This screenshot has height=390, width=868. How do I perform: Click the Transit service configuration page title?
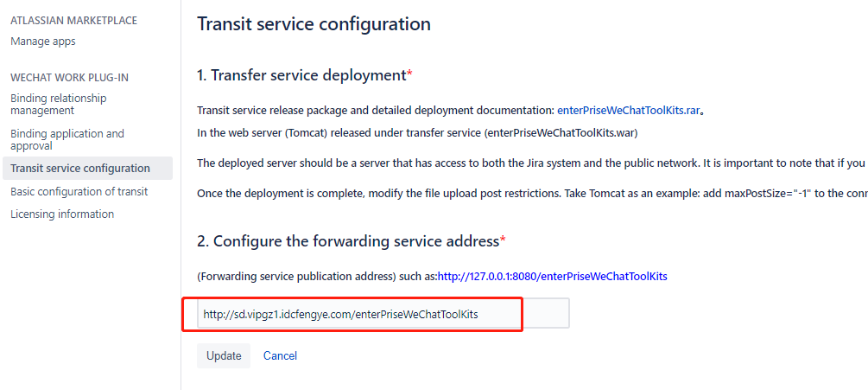pyautogui.click(x=314, y=24)
